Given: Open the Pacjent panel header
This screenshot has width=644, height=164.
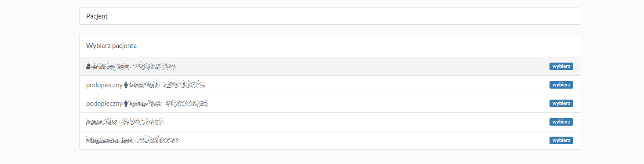Looking at the screenshot, I should [x=329, y=16].
